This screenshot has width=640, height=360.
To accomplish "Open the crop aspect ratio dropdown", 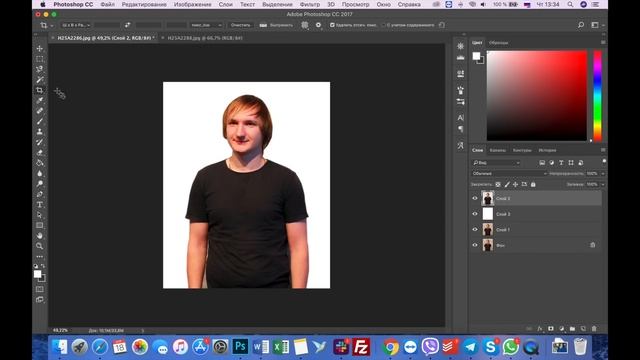I will [76, 25].
